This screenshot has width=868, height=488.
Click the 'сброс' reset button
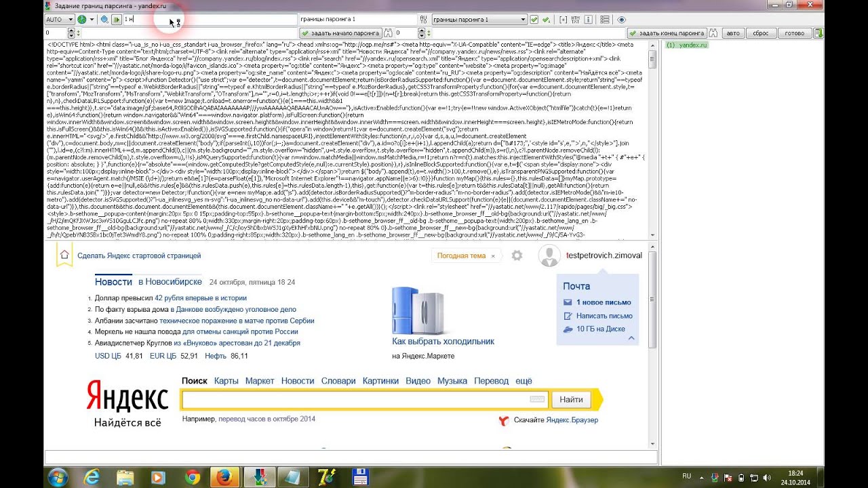(761, 33)
